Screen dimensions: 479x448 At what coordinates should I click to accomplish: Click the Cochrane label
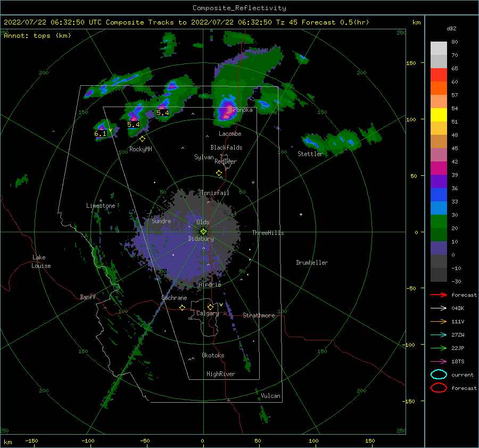pos(174,298)
